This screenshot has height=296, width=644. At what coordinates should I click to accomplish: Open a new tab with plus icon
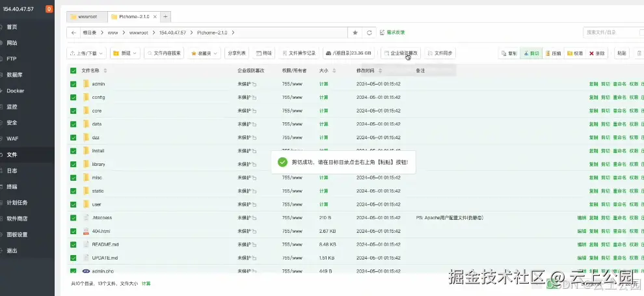pyautogui.click(x=165, y=16)
